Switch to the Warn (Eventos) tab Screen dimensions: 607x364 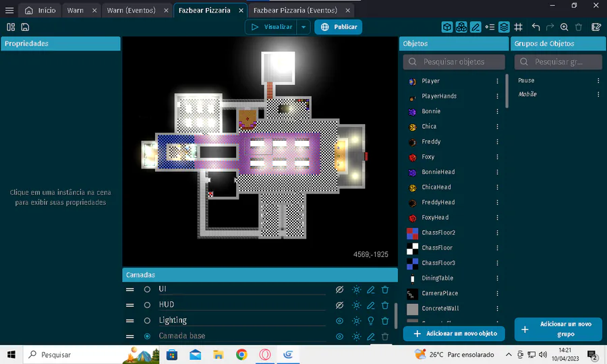[x=132, y=10]
